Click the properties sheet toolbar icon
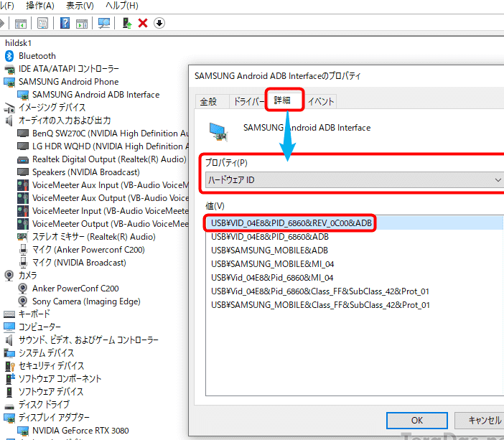Screen dimensions: 504x440 click(x=42, y=23)
